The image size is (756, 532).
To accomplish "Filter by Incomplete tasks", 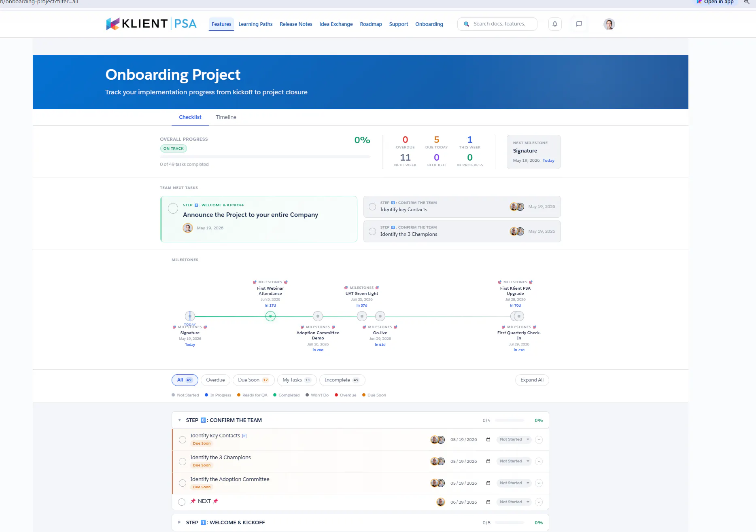I will [x=342, y=380].
